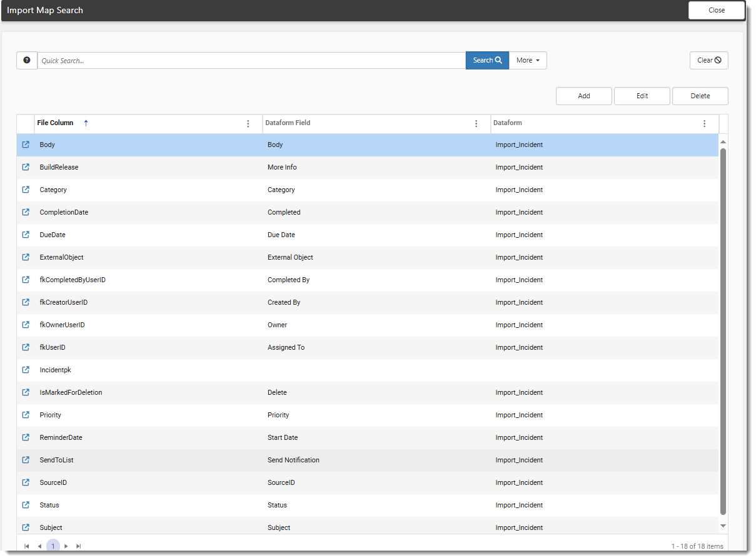Open the fkUserID row link icon
The height and width of the screenshot is (560, 756).
point(26,347)
